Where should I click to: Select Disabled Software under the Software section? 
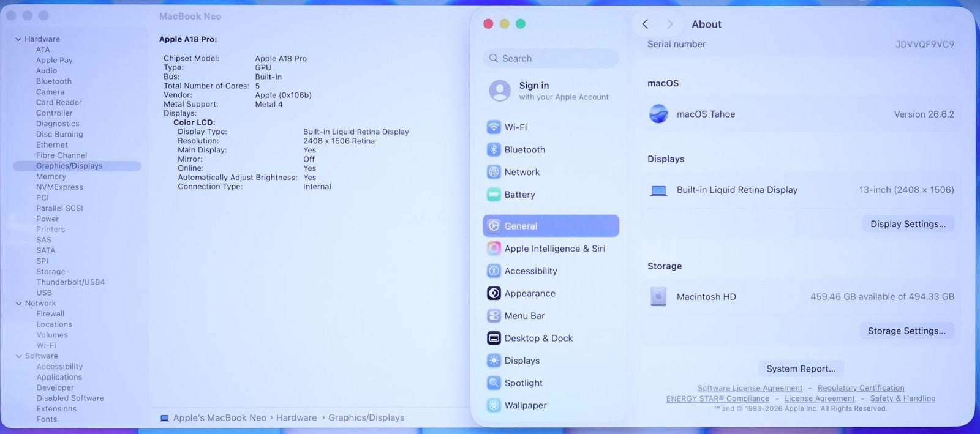pos(70,398)
